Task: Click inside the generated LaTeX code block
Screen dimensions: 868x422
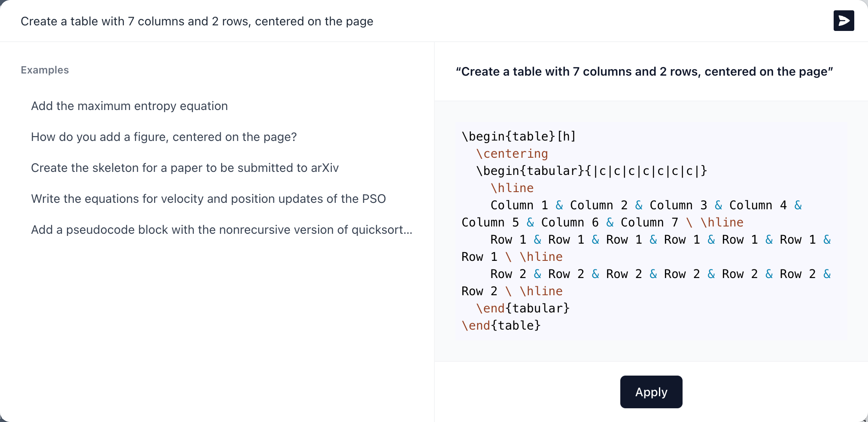Action: (644, 228)
